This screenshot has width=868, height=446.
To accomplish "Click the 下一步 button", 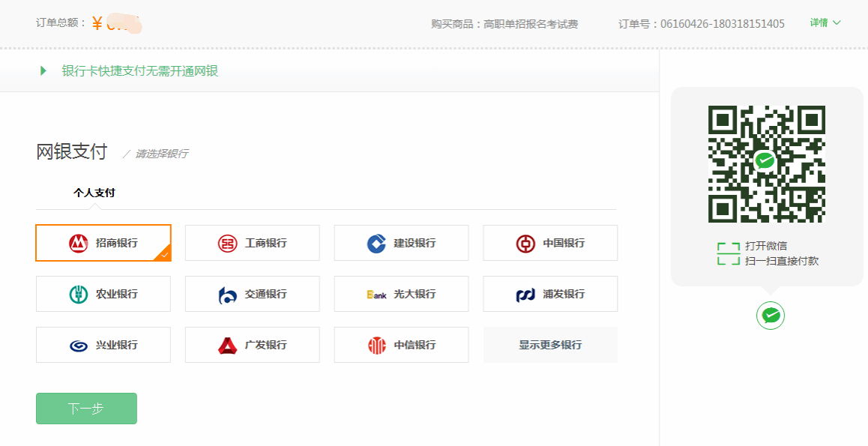I will click(86, 409).
